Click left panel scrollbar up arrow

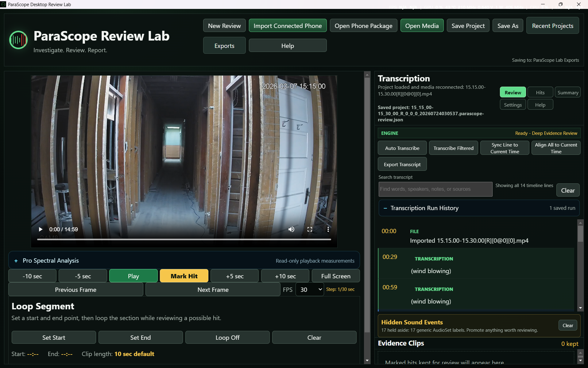(367, 75)
